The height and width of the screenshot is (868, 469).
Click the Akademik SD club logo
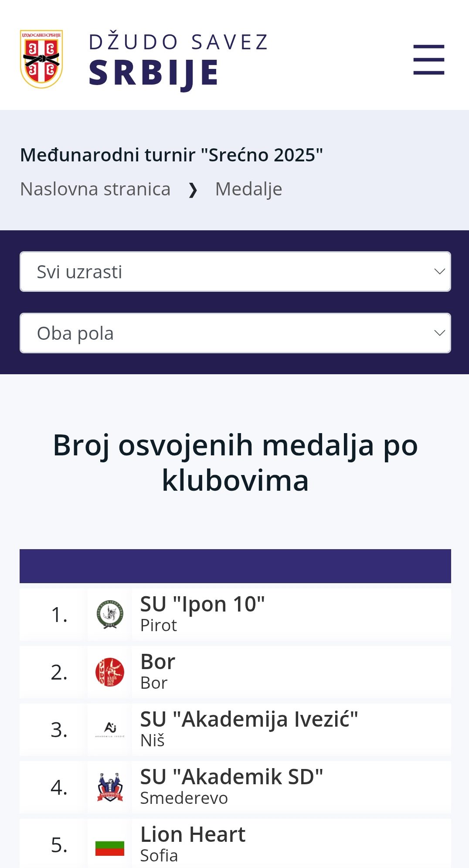pos(110,787)
